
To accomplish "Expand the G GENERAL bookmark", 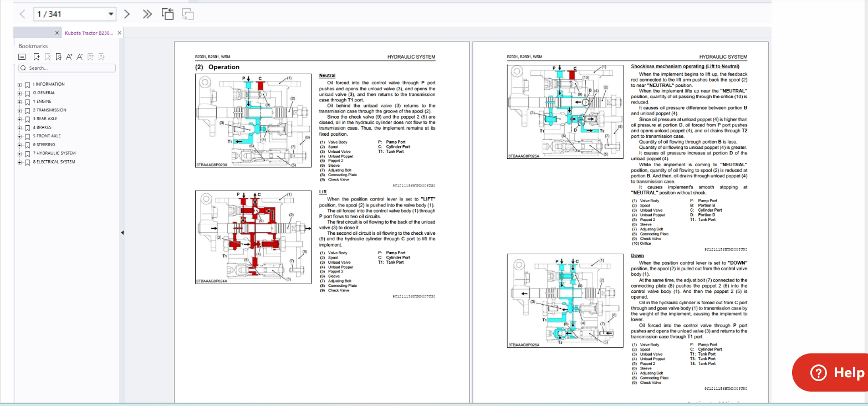I will point(20,93).
